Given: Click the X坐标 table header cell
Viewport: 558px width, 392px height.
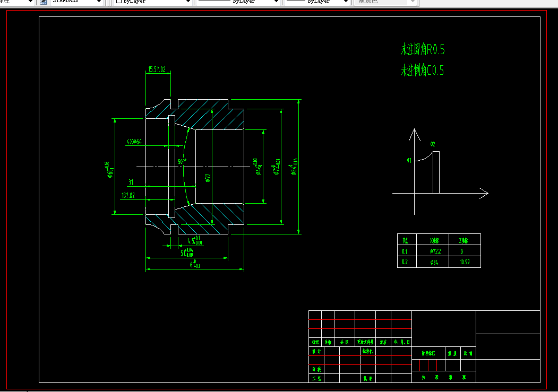Looking at the screenshot, I should (x=434, y=241).
